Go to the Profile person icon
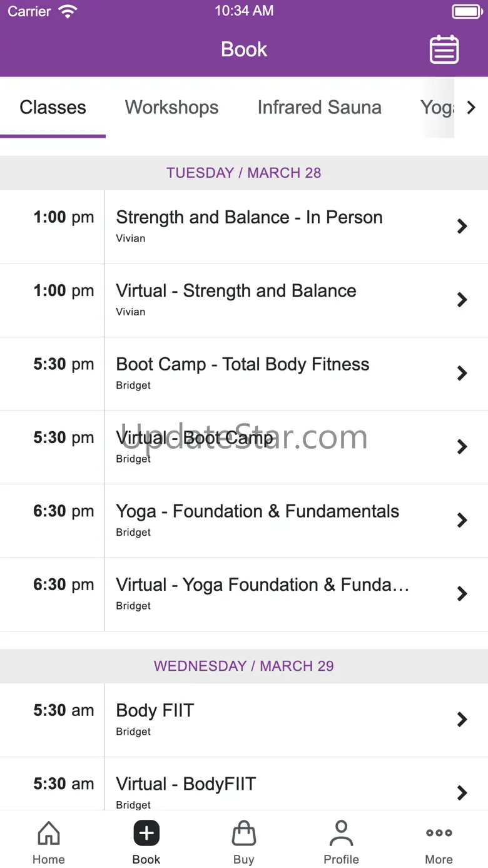The width and height of the screenshot is (488, 868). coord(341,834)
